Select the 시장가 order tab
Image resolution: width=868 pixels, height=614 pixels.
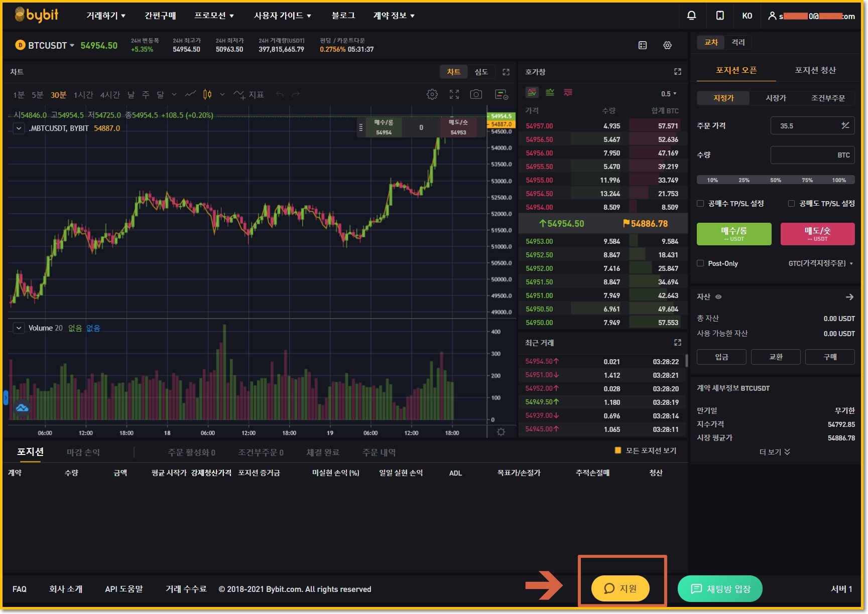[x=776, y=98]
